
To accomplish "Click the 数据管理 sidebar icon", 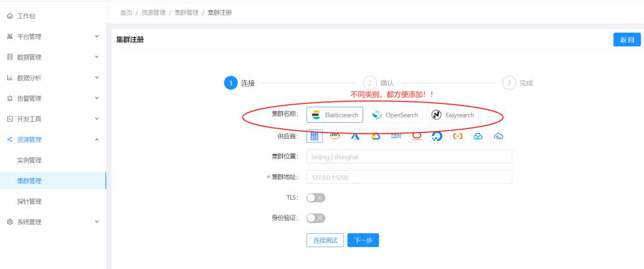I will [x=10, y=57].
